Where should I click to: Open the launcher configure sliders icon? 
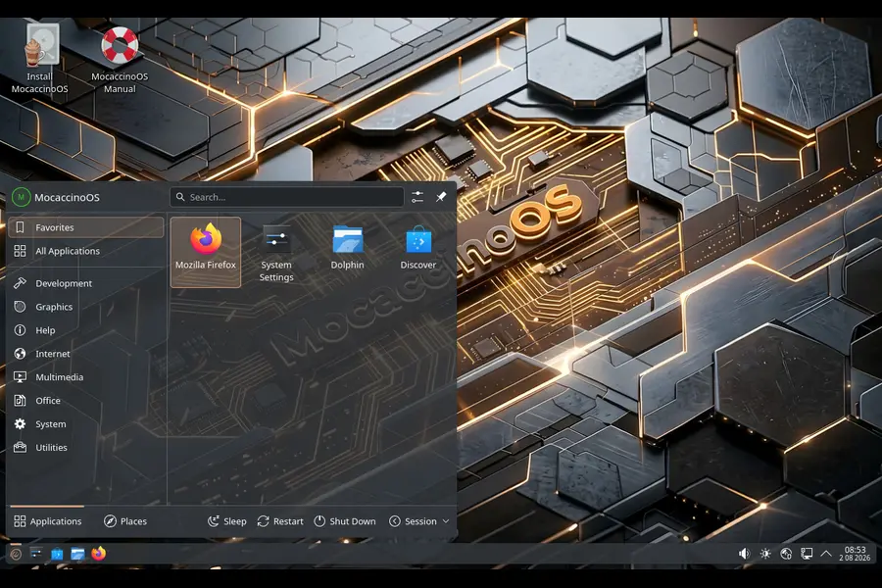417,197
